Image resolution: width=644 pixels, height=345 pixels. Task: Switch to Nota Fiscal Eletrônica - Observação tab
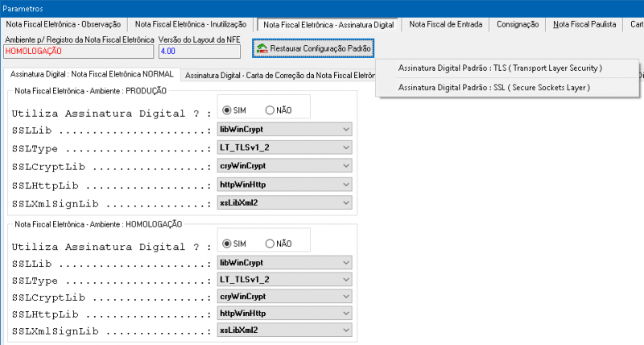pos(64,24)
